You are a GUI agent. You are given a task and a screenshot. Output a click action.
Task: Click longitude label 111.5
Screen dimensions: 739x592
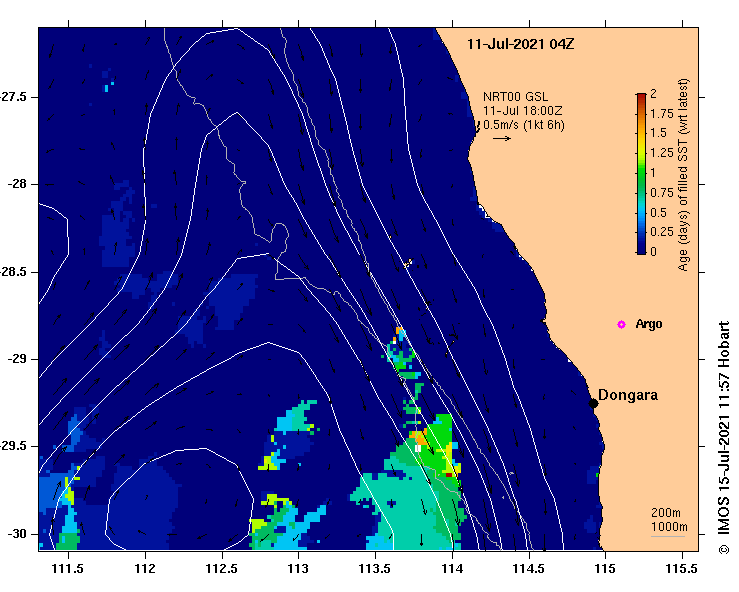tap(68, 568)
